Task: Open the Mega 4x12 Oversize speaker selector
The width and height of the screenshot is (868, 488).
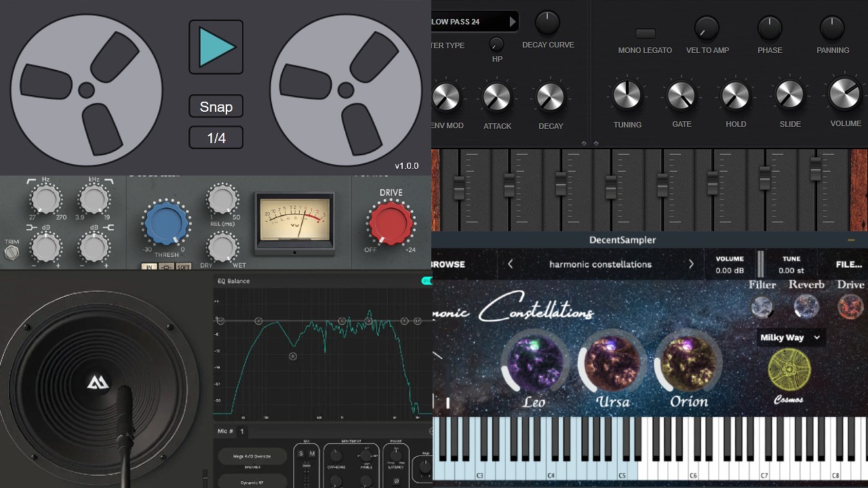Action: coord(252,456)
